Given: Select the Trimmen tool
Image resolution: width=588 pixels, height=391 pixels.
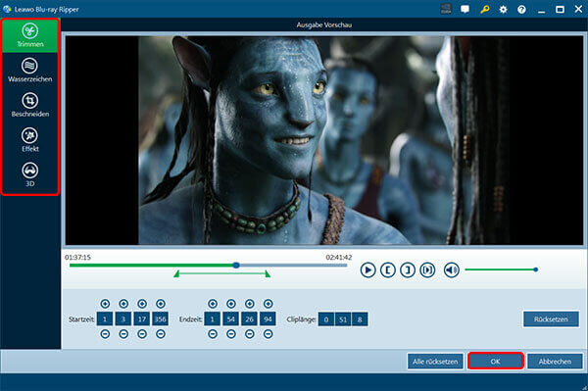Looking at the screenshot, I should [30, 36].
